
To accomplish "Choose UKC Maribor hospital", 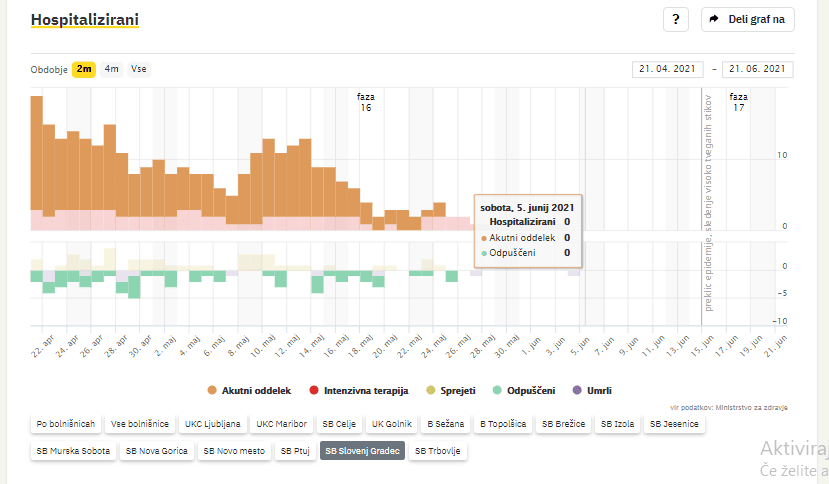I will (x=281, y=424).
